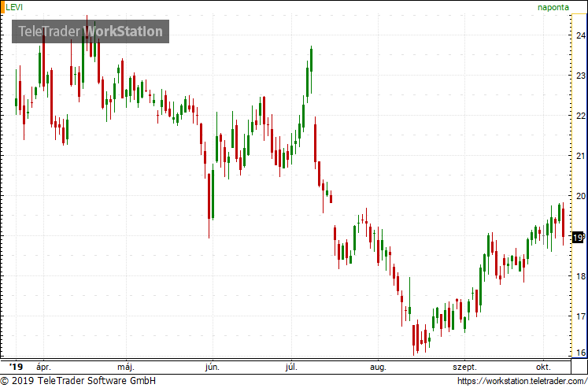Click the 'jún.' month label on time axis
588x388 pixels.
[x=213, y=367]
